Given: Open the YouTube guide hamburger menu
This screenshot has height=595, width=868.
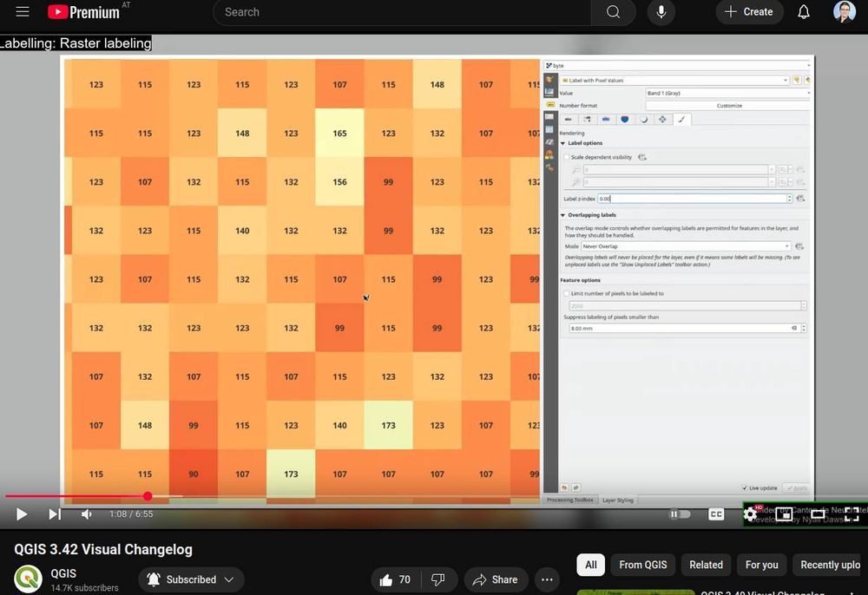Looking at the screenshot, I should pyautogui.click(x=23, y=11).
